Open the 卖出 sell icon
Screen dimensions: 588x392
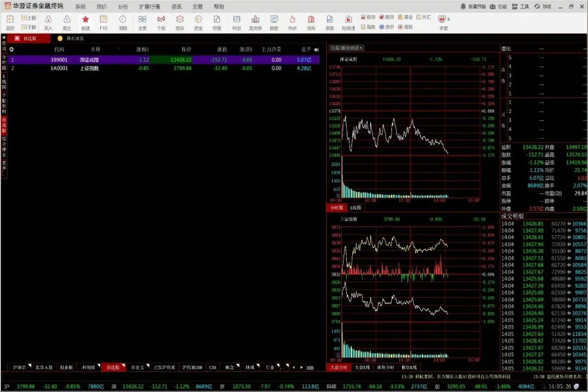(67, 22)
